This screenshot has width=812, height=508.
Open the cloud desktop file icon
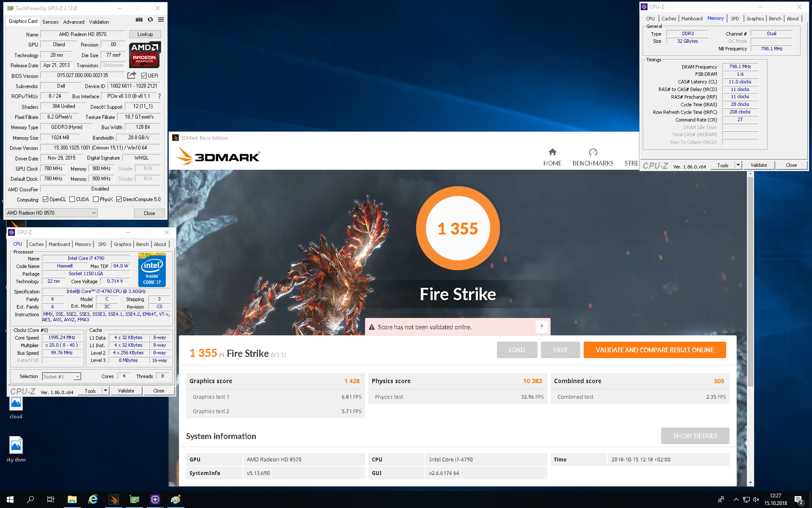[x=16, y=403]
